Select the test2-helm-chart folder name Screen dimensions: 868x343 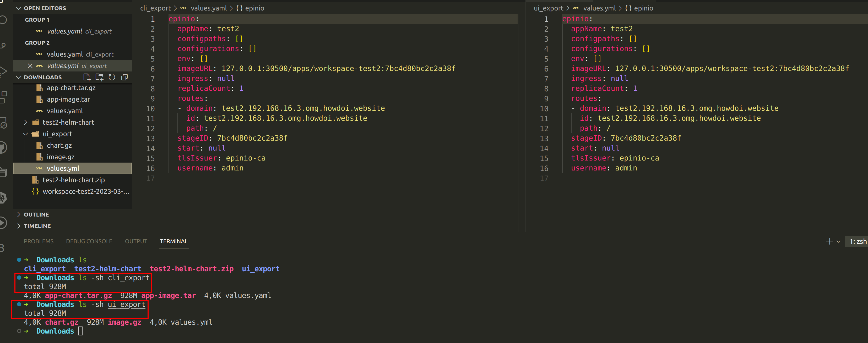[68, 122]
